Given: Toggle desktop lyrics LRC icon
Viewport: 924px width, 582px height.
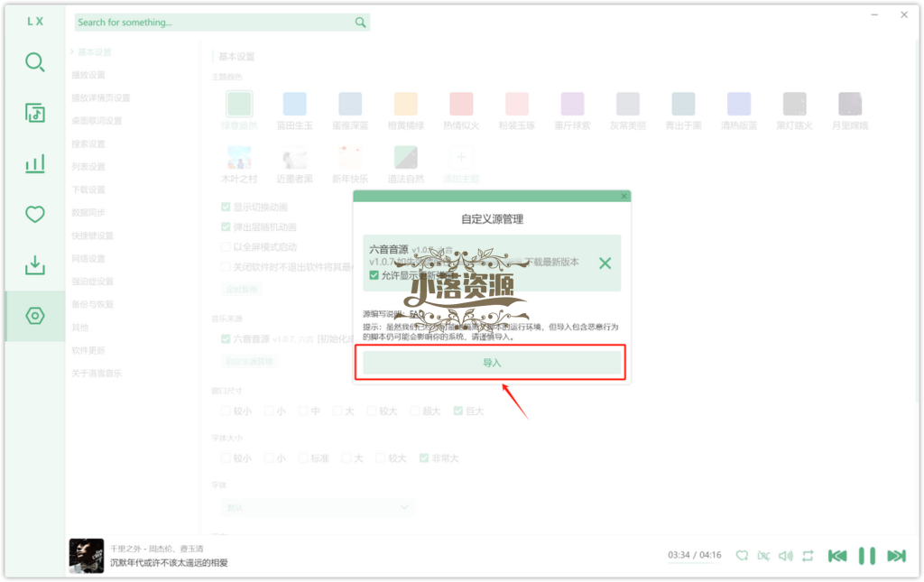Looking at the screenshot, I should coord(763,556).
